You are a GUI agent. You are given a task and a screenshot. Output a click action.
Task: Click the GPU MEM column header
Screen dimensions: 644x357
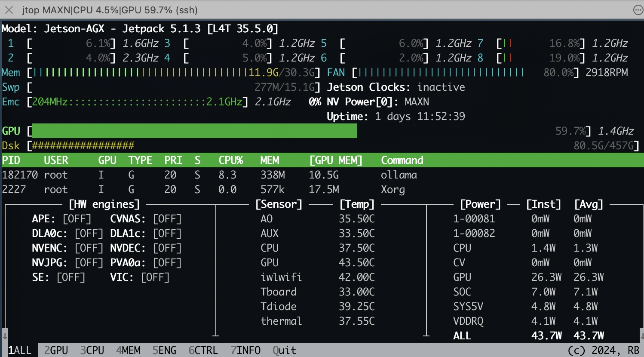click(x=336, y=160)
